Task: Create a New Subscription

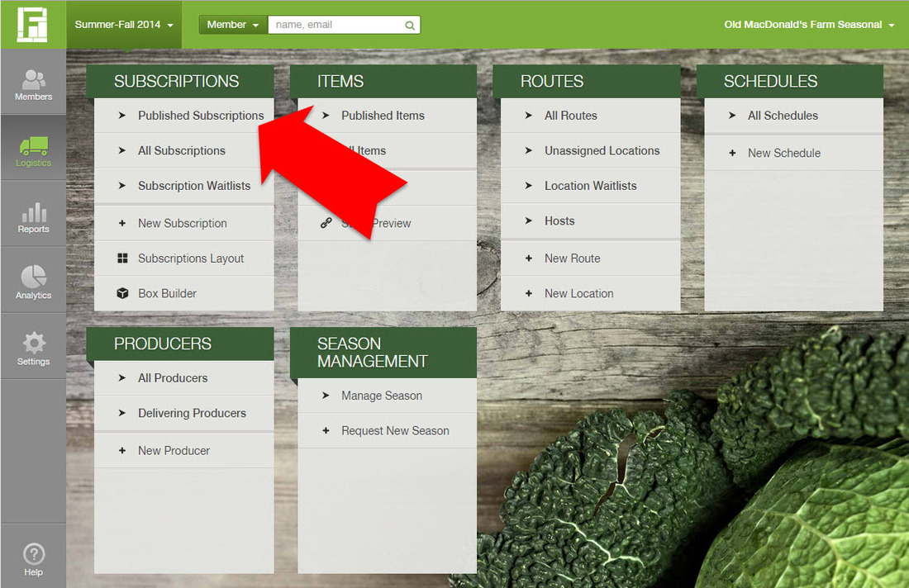Action: (183, 223)
